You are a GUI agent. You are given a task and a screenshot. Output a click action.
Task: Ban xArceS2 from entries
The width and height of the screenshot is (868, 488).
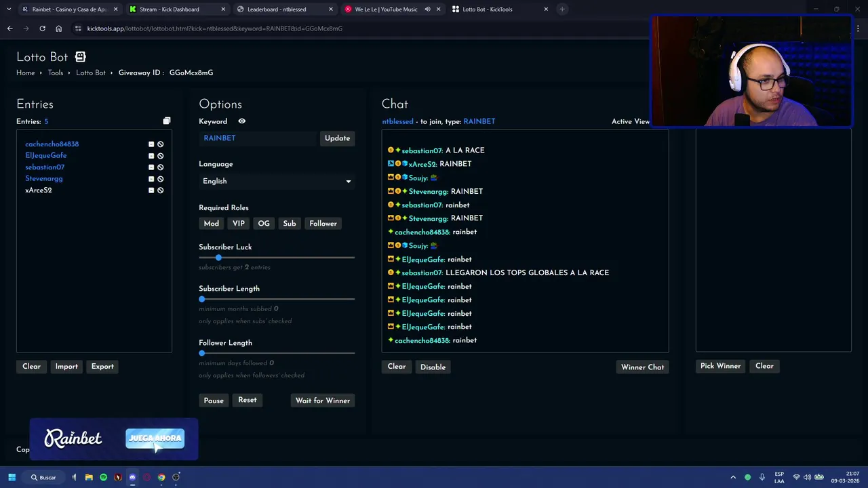click(161, 190)
